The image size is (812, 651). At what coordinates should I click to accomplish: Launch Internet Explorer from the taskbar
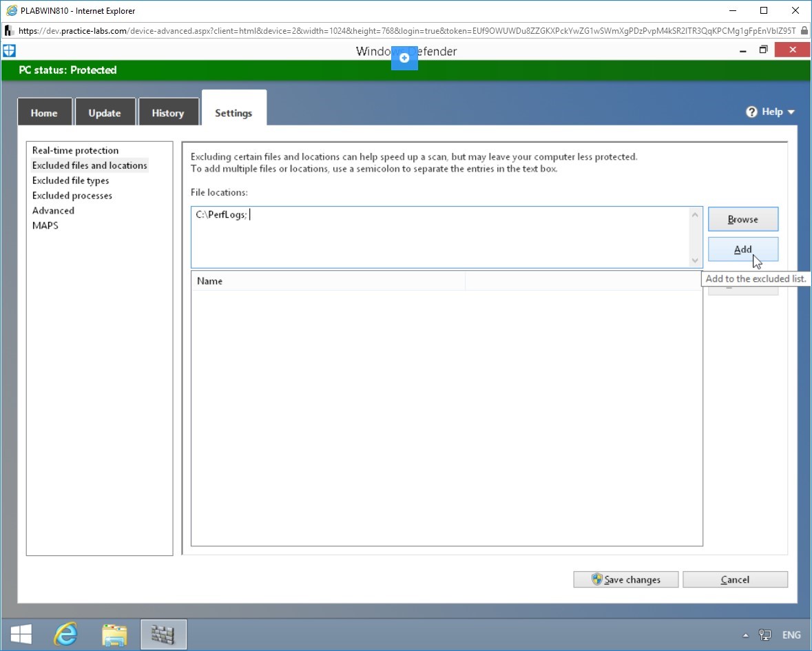tap(65, 634)
